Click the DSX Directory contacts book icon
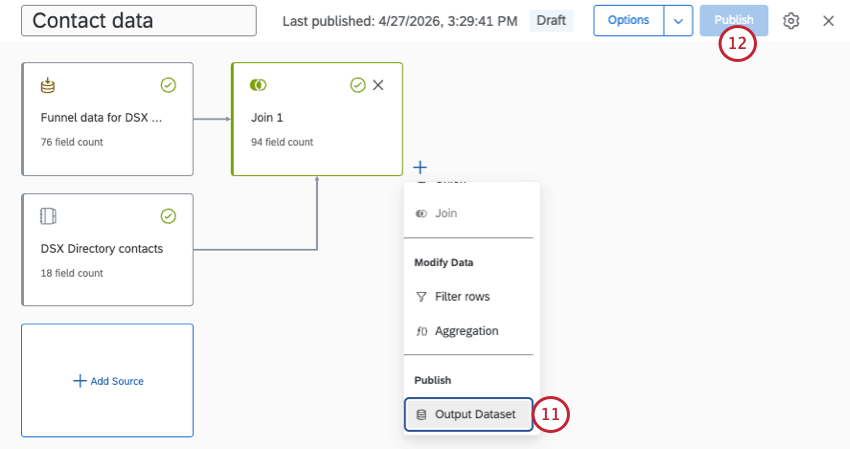 48,216
